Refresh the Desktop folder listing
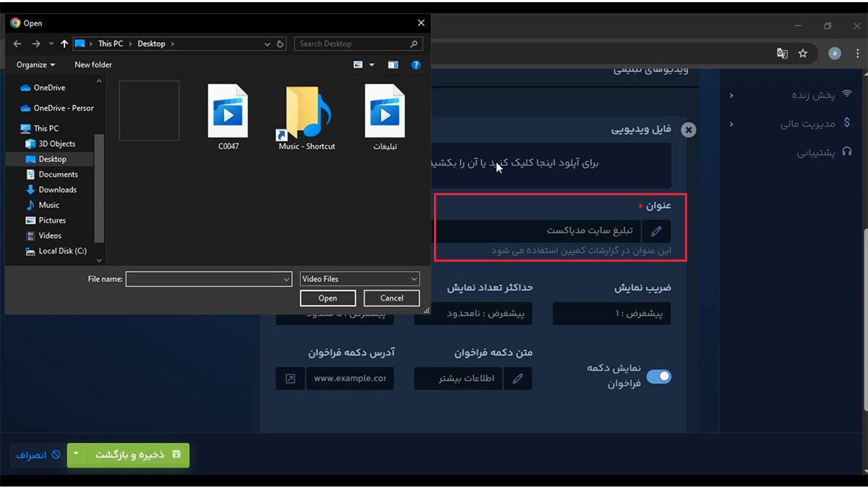 click(281, 44)
